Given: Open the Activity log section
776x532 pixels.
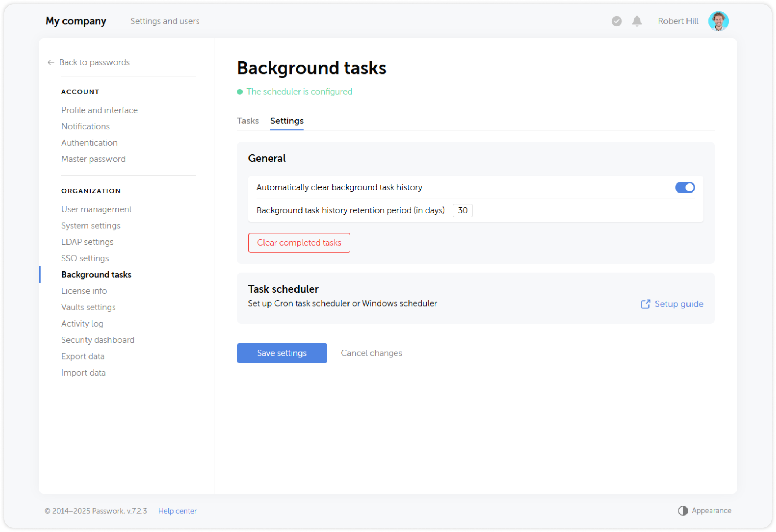Looking at the screenshot, I should [82, 324].
